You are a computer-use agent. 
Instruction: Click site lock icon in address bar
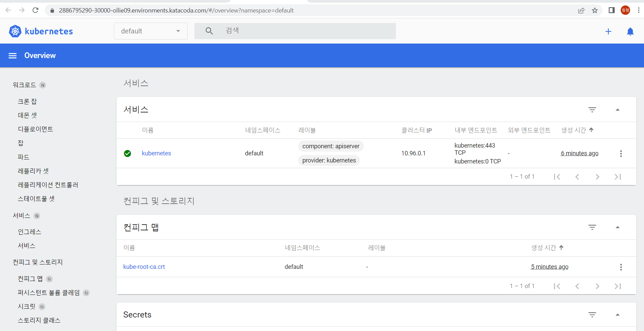52,10
